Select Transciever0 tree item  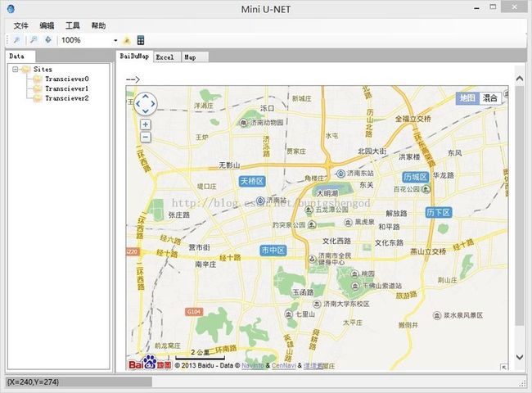(x=67, y=79)
